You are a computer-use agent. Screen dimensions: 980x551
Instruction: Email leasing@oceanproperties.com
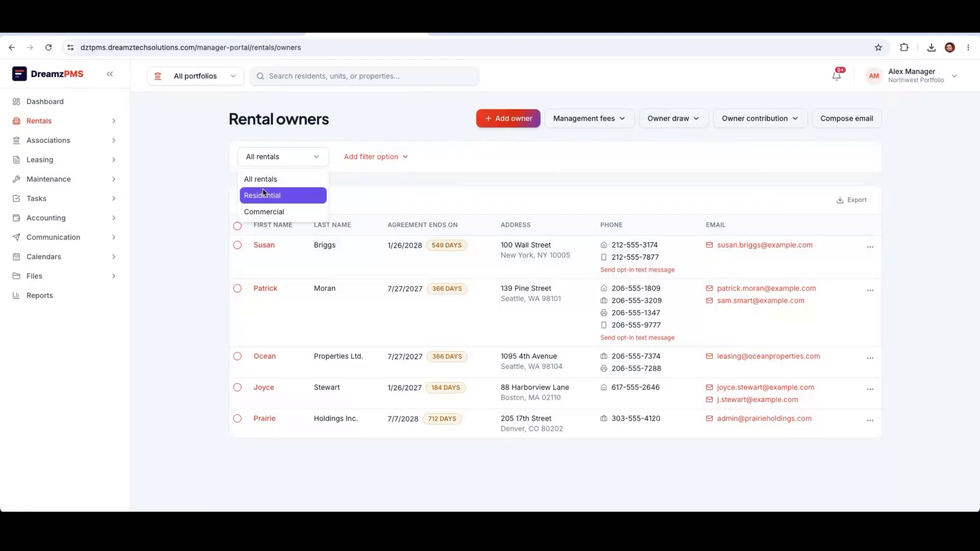pos(768,356)
